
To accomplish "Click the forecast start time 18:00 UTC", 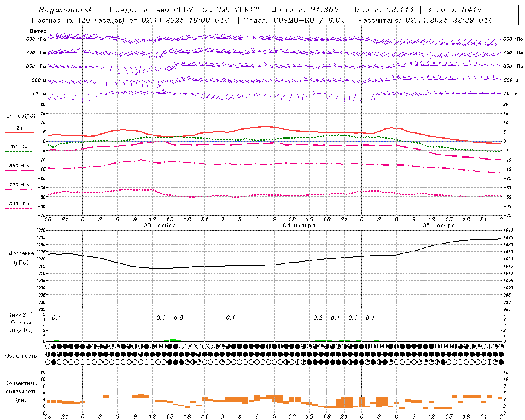I will pos(209,20).
